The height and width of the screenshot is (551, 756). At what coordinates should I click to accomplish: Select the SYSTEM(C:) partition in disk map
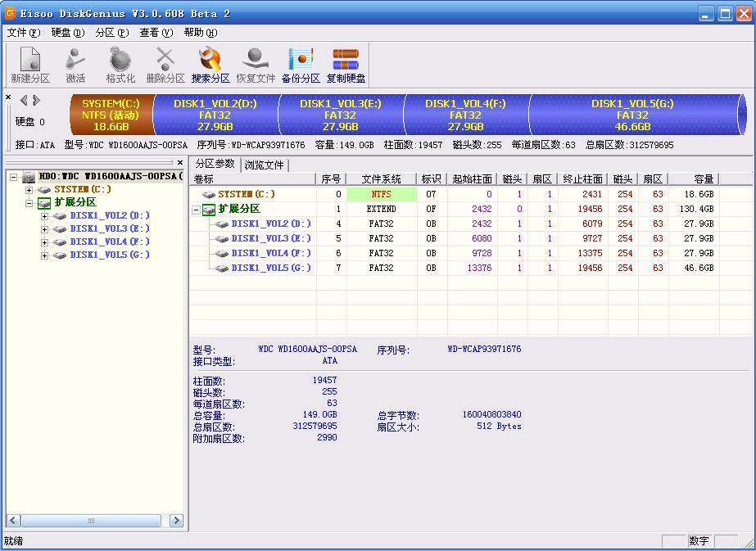point(112,115)
